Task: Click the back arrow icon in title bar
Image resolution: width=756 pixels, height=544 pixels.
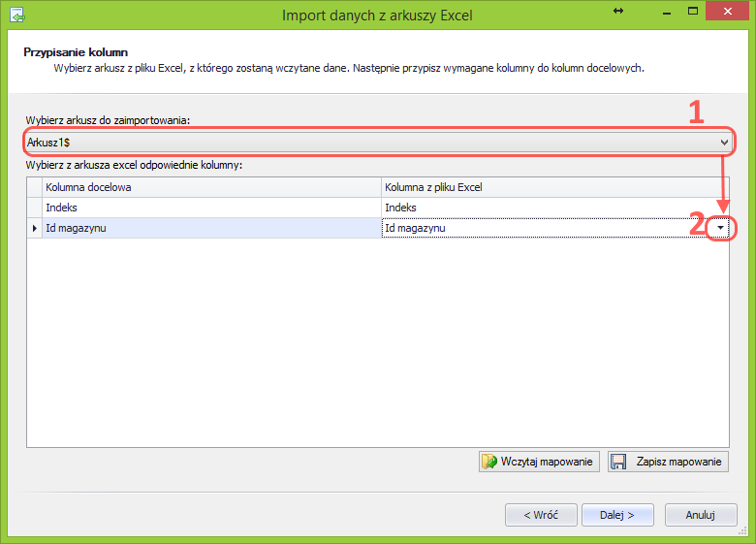Action: pos(16,16)
